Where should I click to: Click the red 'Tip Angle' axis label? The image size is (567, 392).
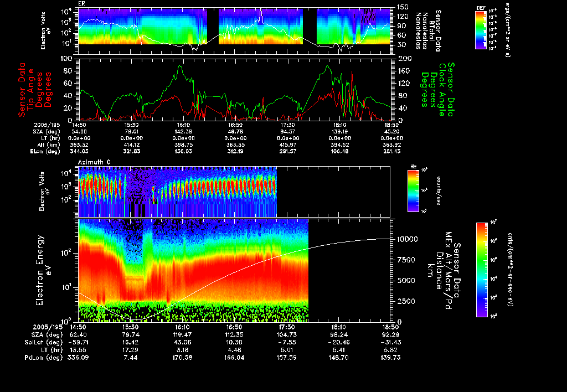tap(31, 90)
